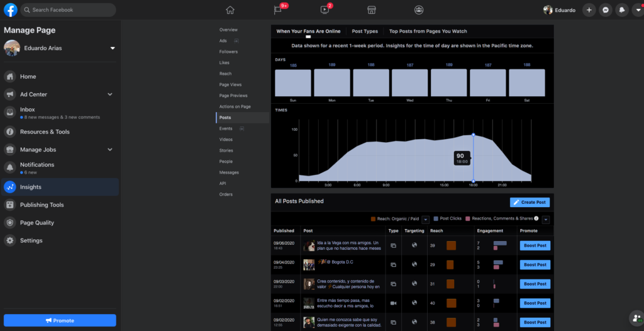Boost the 09/06/2020 post
This screenshot has height=331, width=644.
coord(535,245)
